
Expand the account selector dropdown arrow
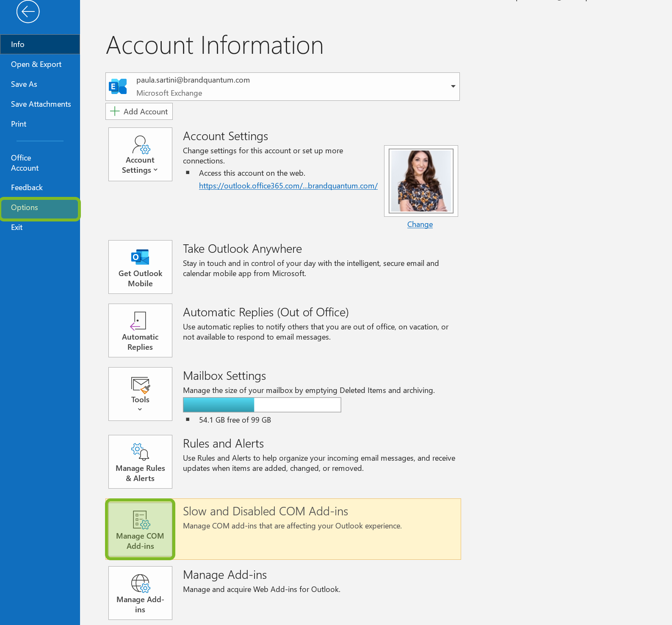pos(453,86)
